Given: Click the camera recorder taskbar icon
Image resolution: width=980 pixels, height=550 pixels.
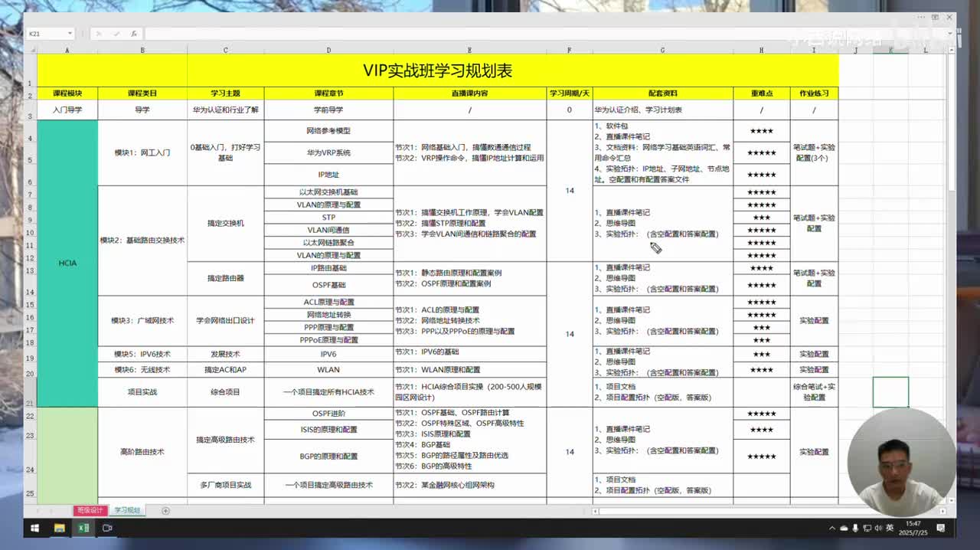Looking at the screenshot, I should click(107, 528).
